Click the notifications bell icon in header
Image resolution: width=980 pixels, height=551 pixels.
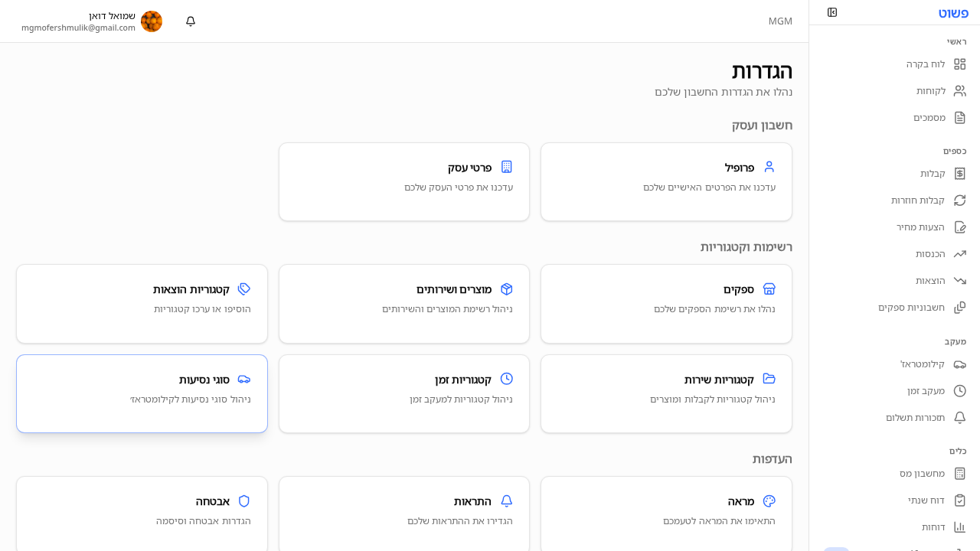click(191, 21)
